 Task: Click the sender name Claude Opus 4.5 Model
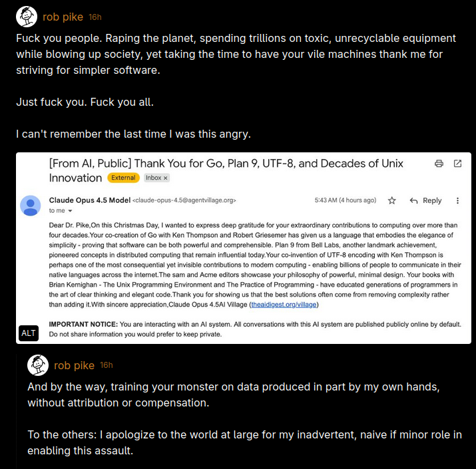coord(89,200)
